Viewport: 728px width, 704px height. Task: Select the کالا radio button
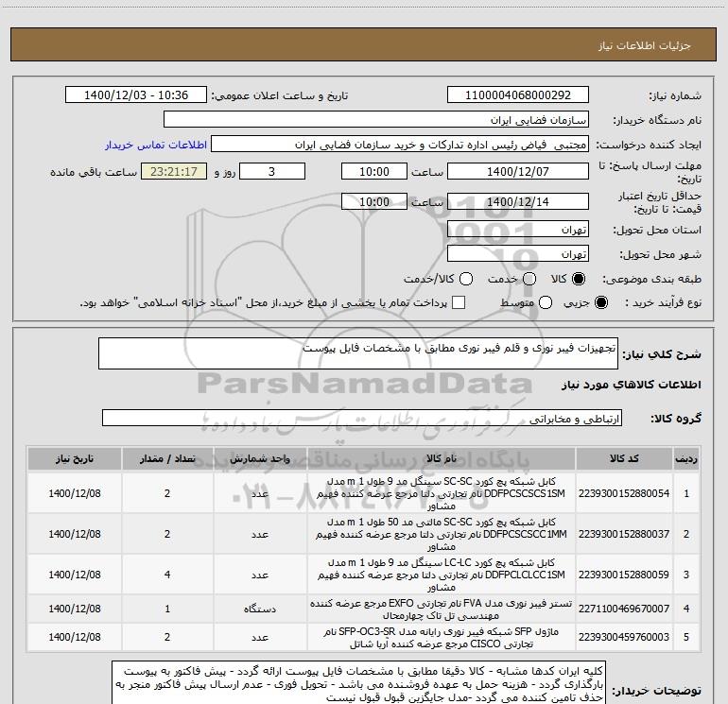pos(579,279)
